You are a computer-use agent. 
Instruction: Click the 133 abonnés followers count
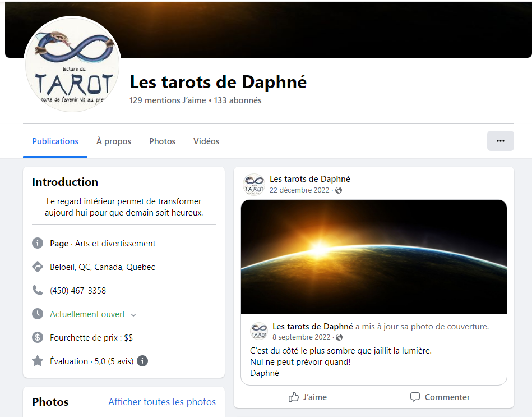click(x=238, y=100)
